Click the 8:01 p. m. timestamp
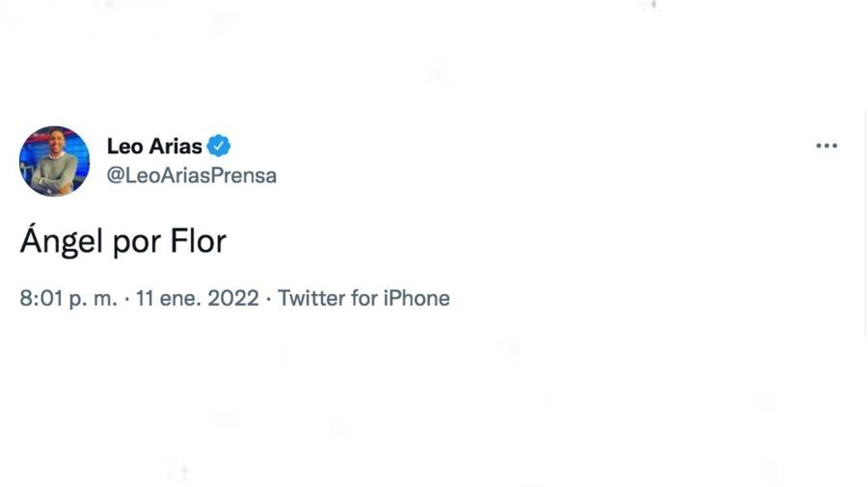Image resolution: width=868 pixels, height=487 pixels. click(68, 298)
